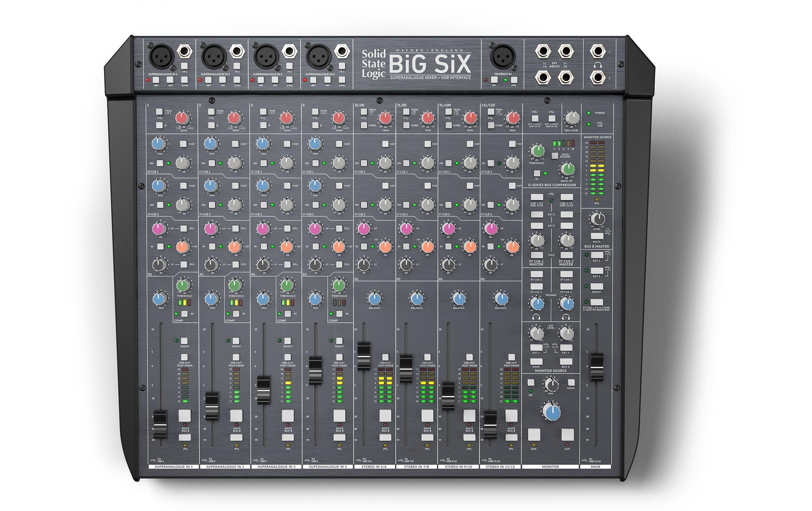
Task: Toggle phase invert on channel 2
Action: click(x=212, y=126)
